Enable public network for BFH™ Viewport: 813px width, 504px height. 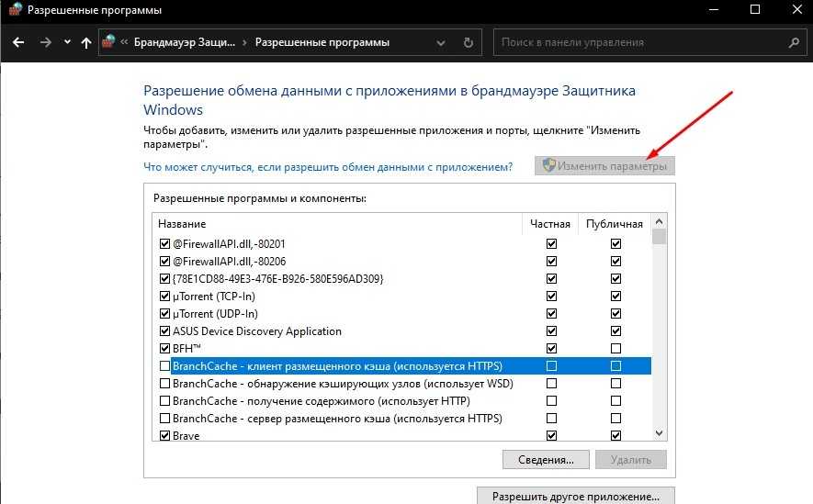615,349
